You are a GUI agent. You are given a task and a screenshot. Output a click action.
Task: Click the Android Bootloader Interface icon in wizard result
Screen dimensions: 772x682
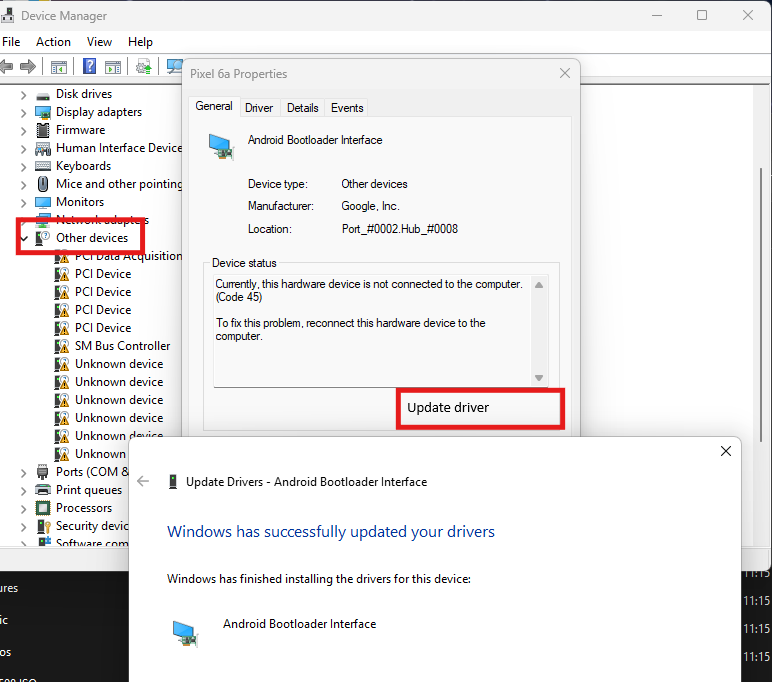coord(185,633)
